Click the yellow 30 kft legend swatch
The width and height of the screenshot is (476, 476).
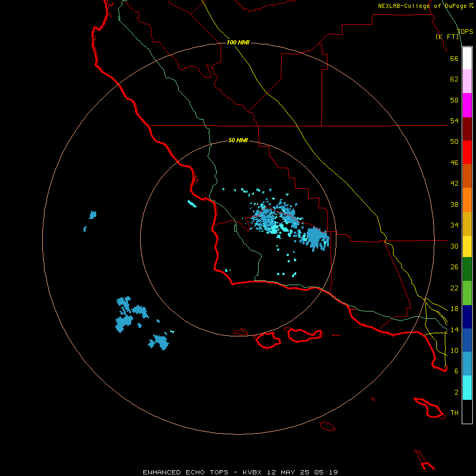(x=467, y=246)
